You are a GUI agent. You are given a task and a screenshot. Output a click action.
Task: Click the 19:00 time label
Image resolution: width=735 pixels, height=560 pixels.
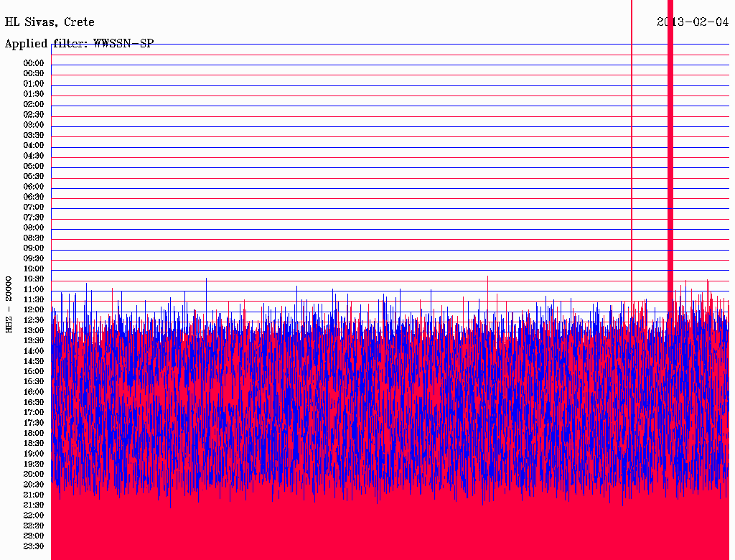(34, 454)
